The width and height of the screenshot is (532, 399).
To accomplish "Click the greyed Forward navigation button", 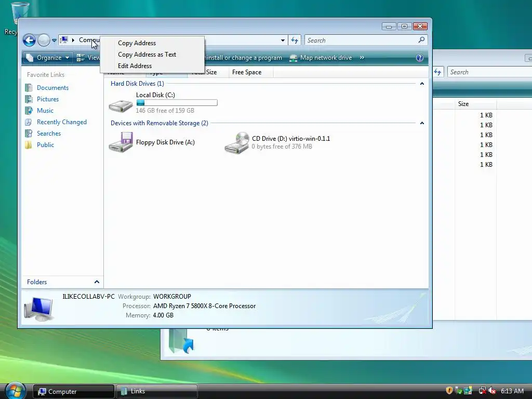I will point(44,41).
